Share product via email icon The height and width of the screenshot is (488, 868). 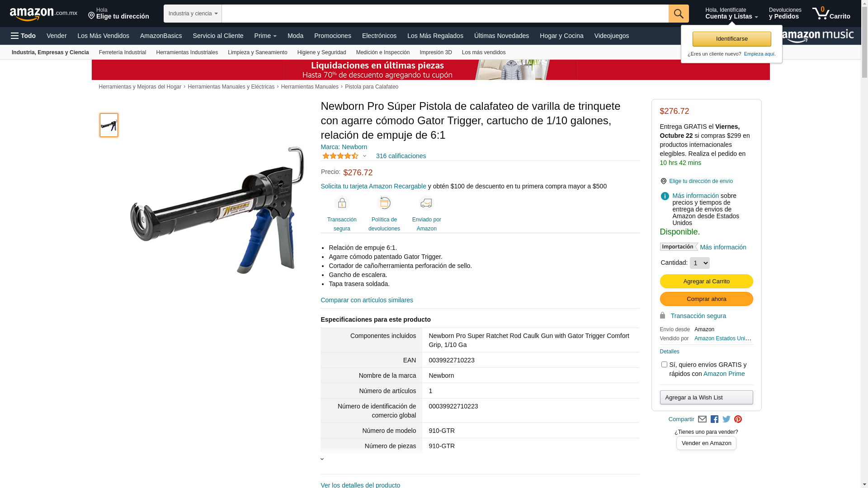click(702, 419)
